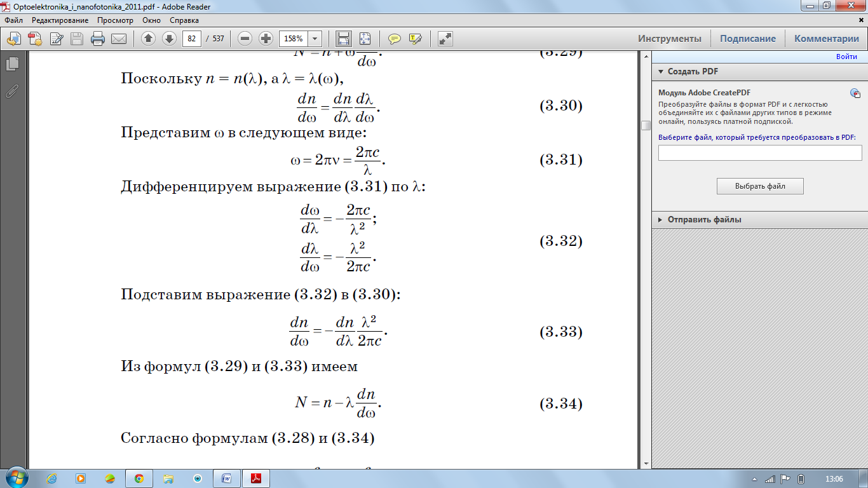Viewport: 868px width, 488px height.
Task: Click the 'Модуль Adobe CreatePDF' heading
Action: coord(696,93)
